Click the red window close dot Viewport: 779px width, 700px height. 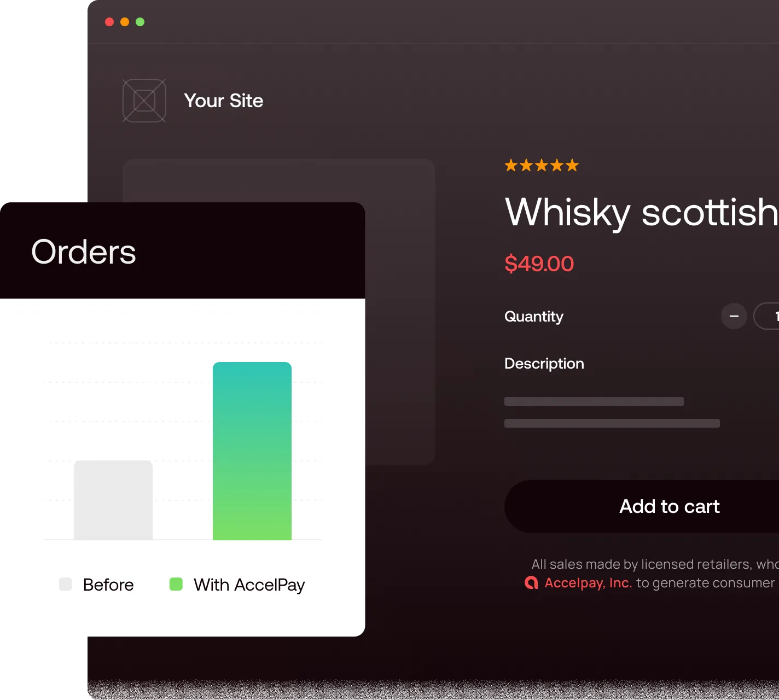109,22
